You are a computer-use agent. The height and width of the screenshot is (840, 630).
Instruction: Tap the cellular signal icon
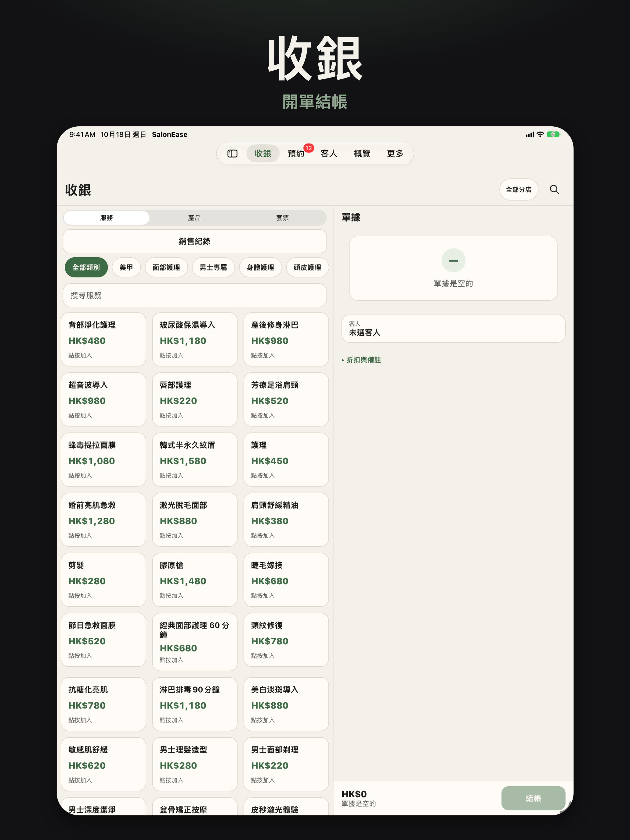(x=530, y=134)
